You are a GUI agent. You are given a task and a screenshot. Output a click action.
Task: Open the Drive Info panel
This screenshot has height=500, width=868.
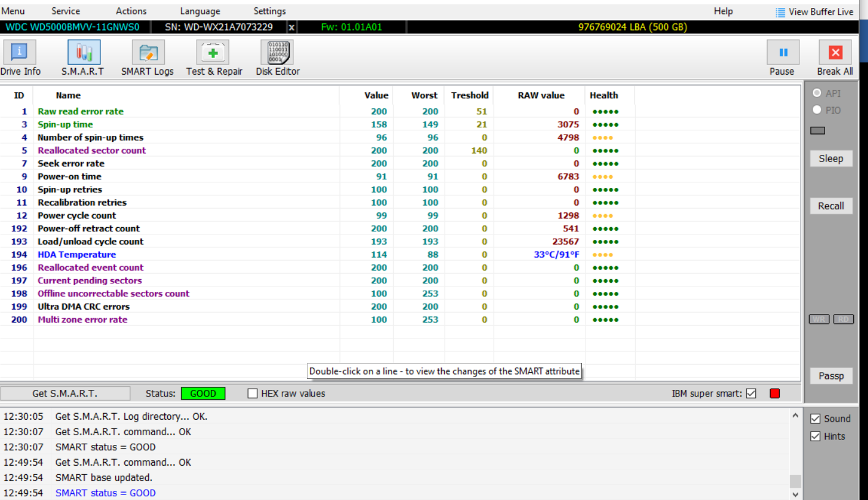point(20,58)
